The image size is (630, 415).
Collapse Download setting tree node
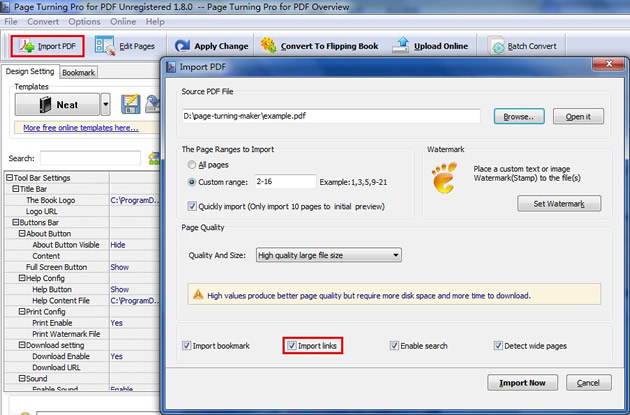22,345
